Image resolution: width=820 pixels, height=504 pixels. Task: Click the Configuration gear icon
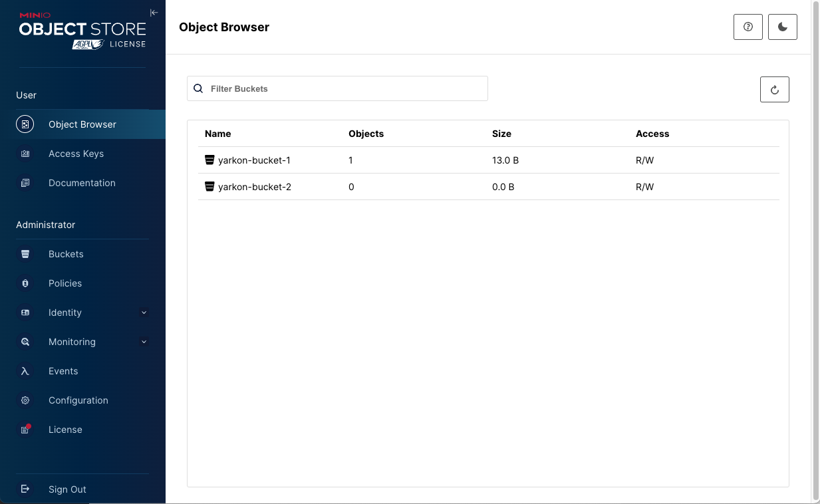(x=25, y=400)
